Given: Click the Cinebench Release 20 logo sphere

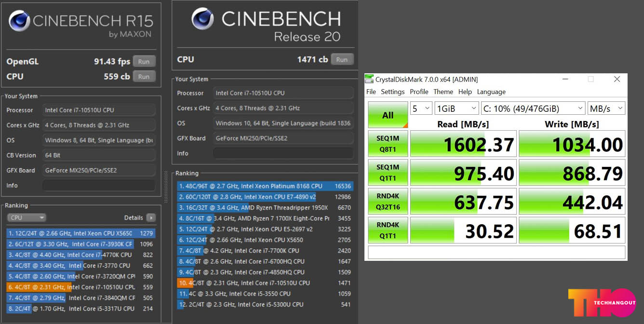Looking at the screenshot, I should coord(202,18).
